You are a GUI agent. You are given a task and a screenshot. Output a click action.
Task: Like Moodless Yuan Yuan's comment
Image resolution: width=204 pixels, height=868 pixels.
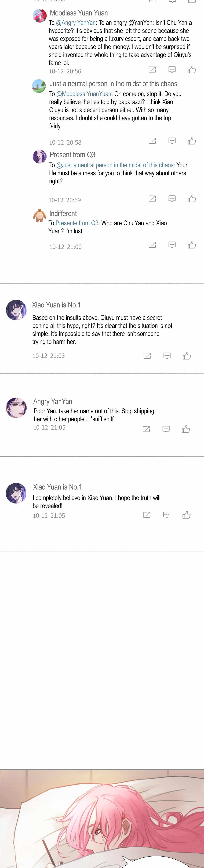pos(192,69)
